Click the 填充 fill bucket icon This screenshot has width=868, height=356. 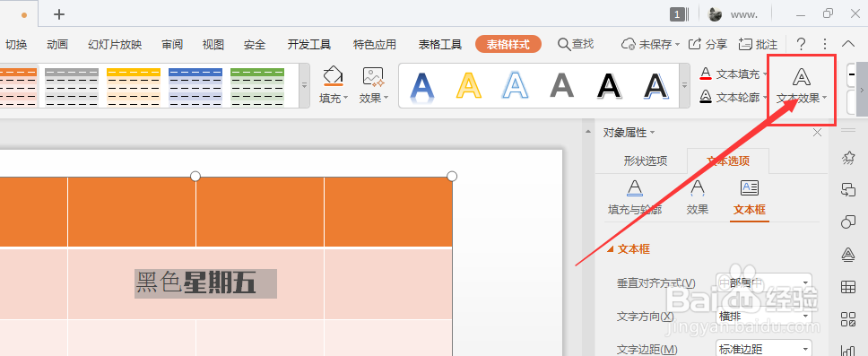(x=333, y=77)
